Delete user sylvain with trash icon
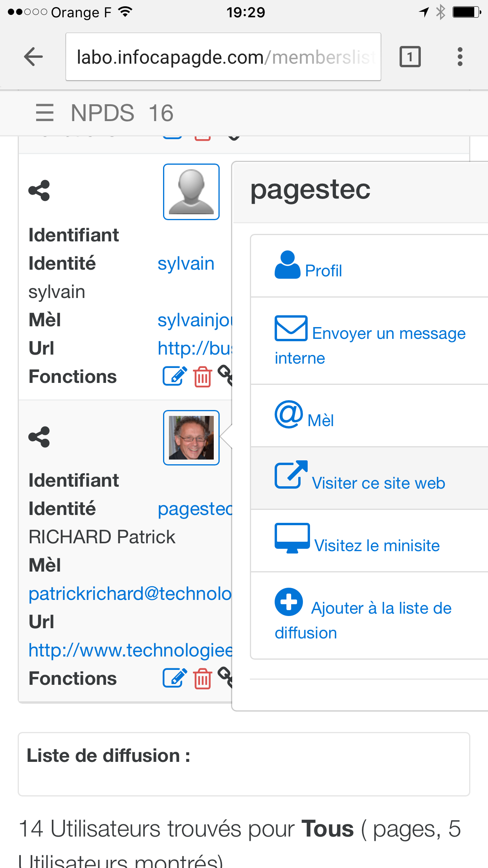Image resolution: width=488 pixels, height=868 pixels. [x=202, y=377]
